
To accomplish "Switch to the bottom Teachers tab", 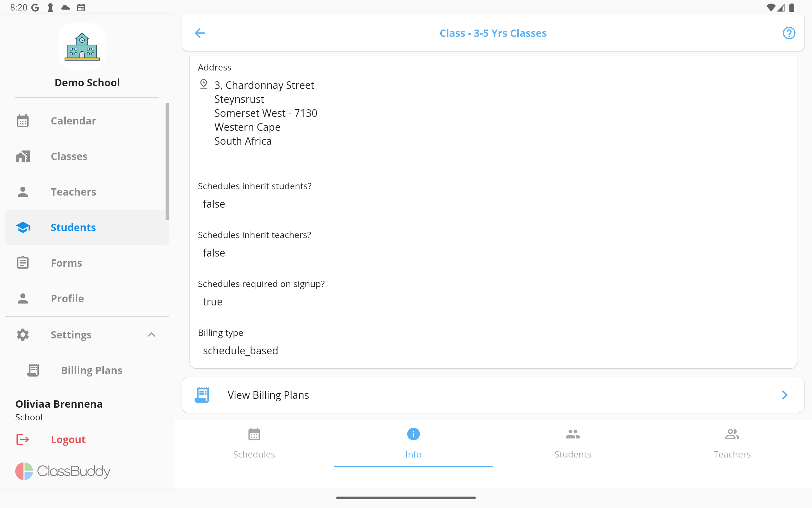I will pos(732,444).
